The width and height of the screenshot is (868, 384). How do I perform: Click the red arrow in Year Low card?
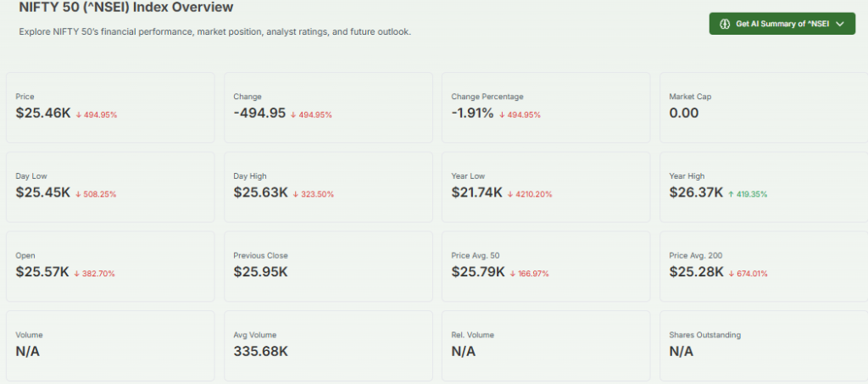tap(510, 194)
